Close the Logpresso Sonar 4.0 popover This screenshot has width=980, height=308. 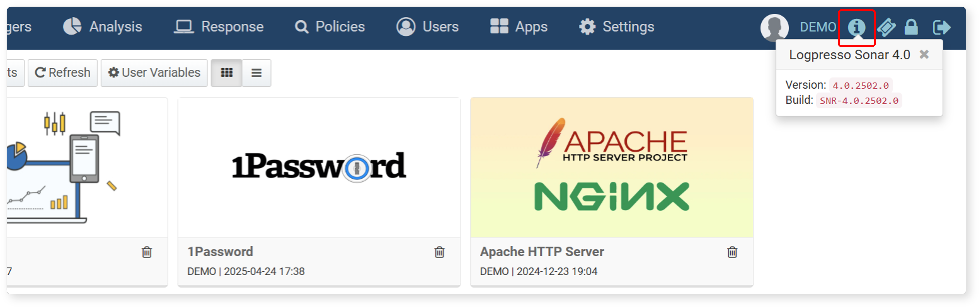(x=924, y=54)
